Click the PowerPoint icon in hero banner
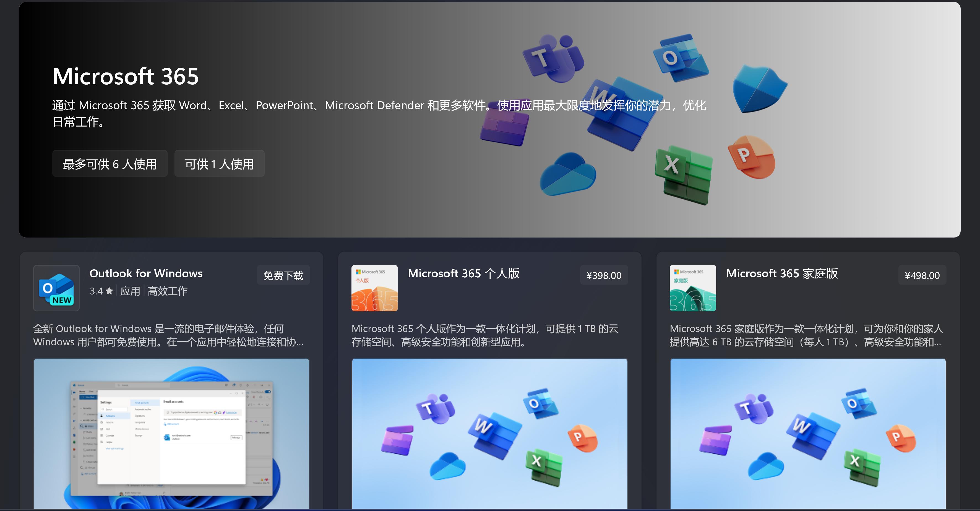 (751, 157)
